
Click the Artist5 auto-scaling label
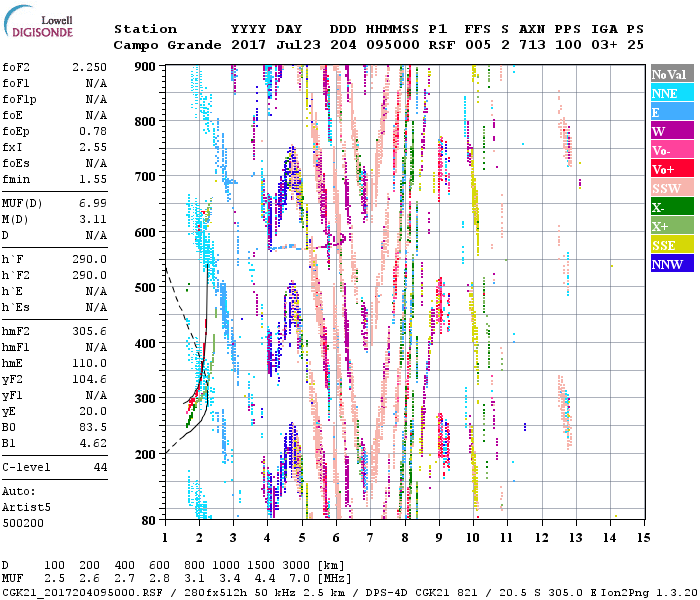[25, 507]
